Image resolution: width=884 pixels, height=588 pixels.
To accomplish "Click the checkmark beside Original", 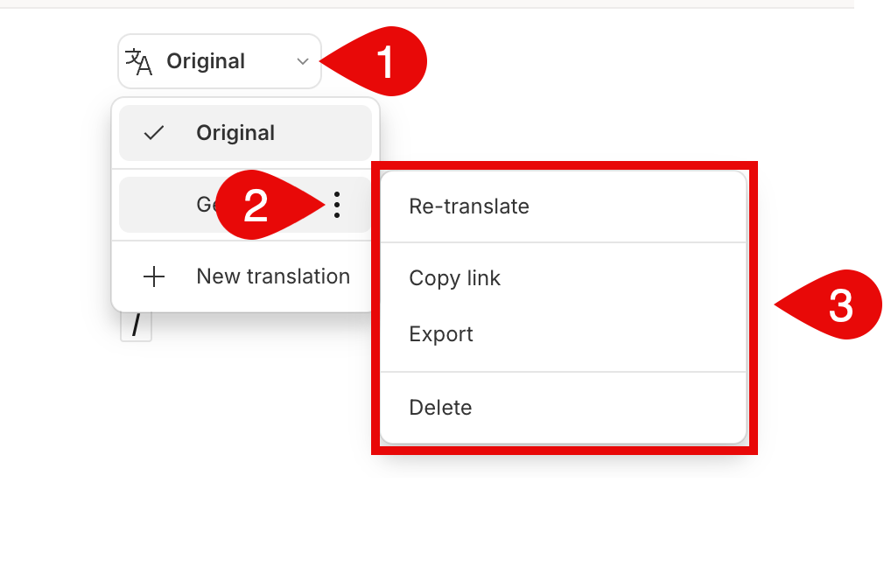I will click(153, 133).
